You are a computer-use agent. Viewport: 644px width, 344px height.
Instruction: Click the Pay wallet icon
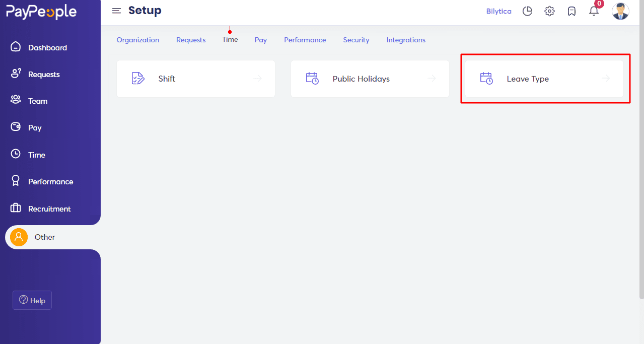coord(16,127)
